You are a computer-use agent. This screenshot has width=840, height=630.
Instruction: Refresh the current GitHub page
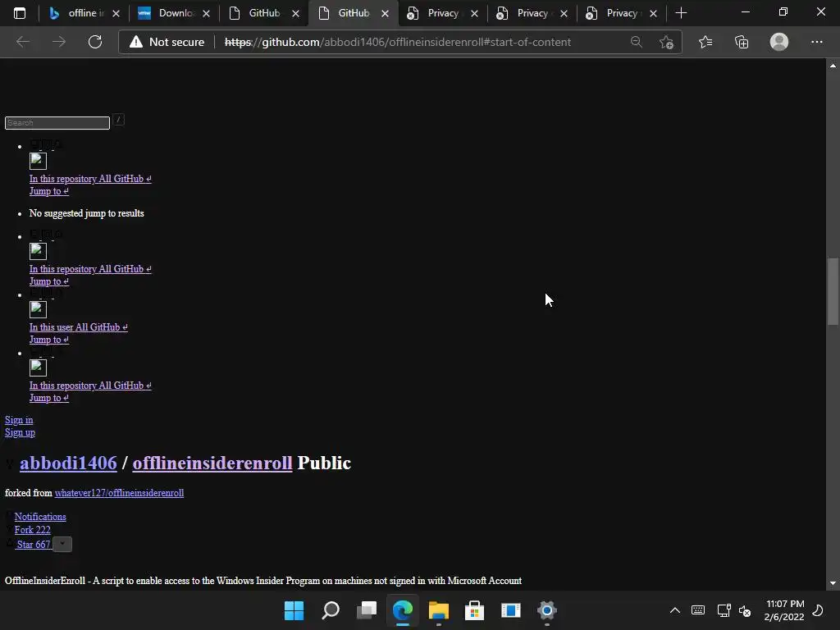(x=95, y=42)
